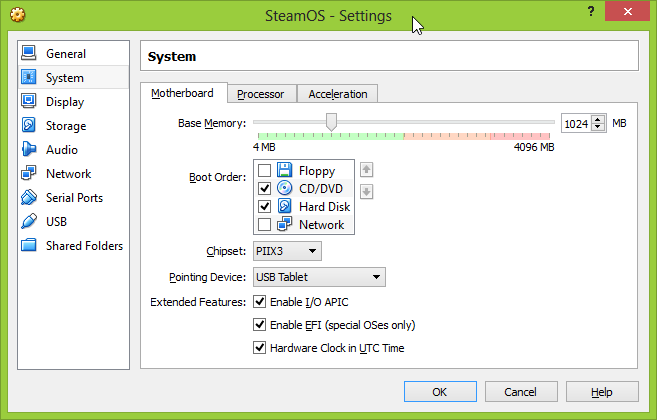Select Shared Folders settings category
The image size is (657, 420).
[74, 245]
